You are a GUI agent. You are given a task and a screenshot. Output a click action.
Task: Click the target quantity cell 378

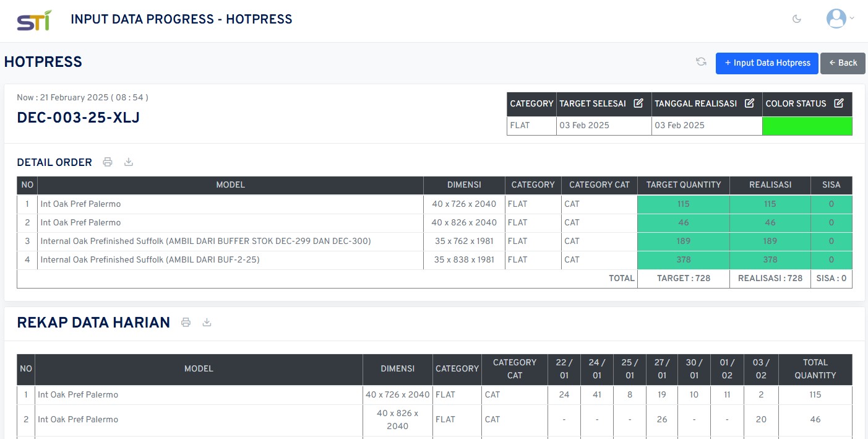tap(684, 260)
